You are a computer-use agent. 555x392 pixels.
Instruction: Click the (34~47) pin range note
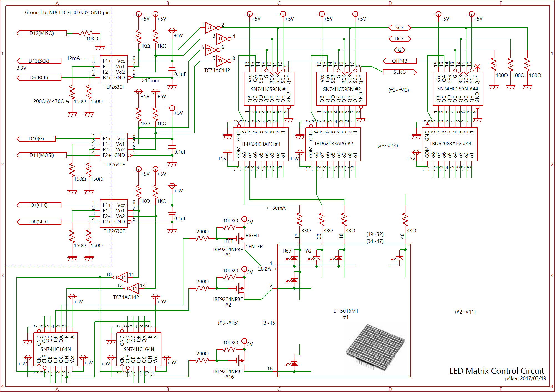[375, 241]
